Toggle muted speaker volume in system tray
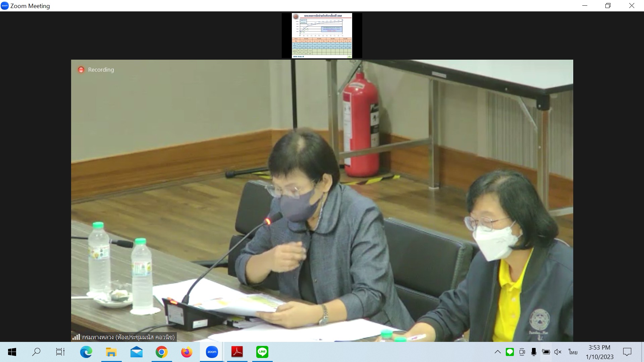Viewport: 644px width, 362px height. coord(558,352)
